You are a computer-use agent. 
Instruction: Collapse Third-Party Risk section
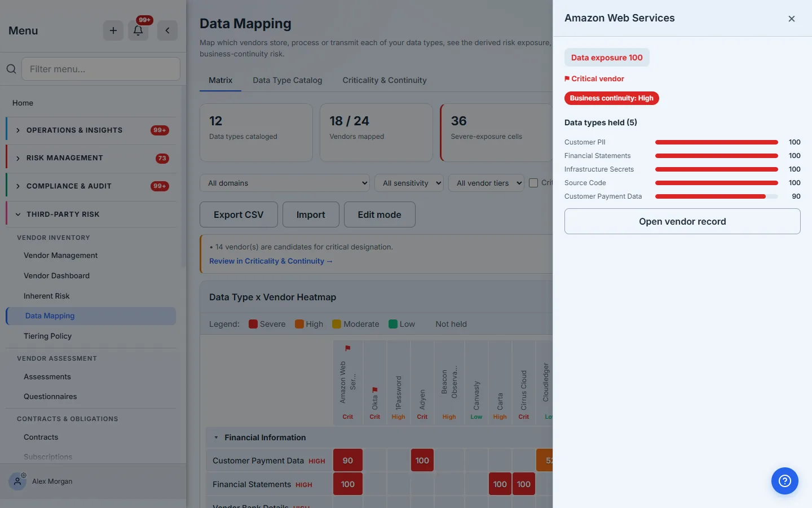91,214
